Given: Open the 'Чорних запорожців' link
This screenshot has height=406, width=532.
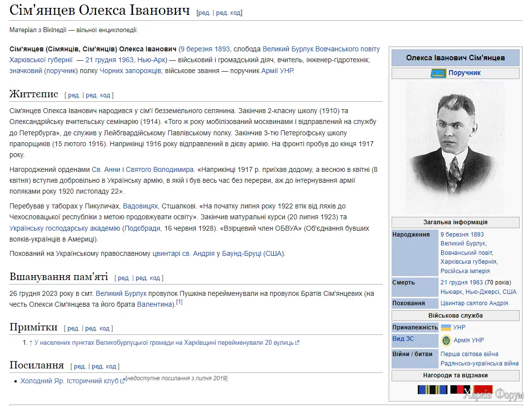Looking at the screenshot, I should point(131,71).
